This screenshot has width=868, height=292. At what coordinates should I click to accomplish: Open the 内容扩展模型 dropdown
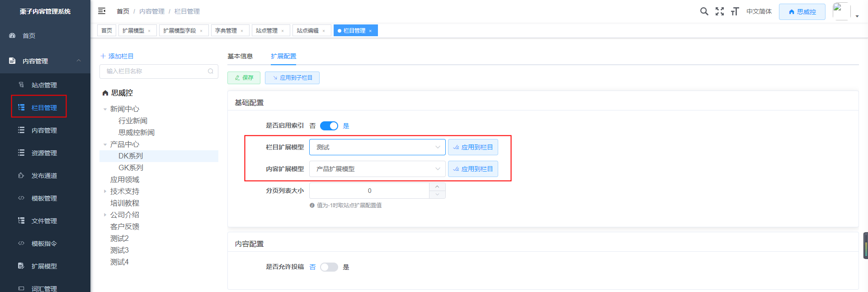(377, 169)
